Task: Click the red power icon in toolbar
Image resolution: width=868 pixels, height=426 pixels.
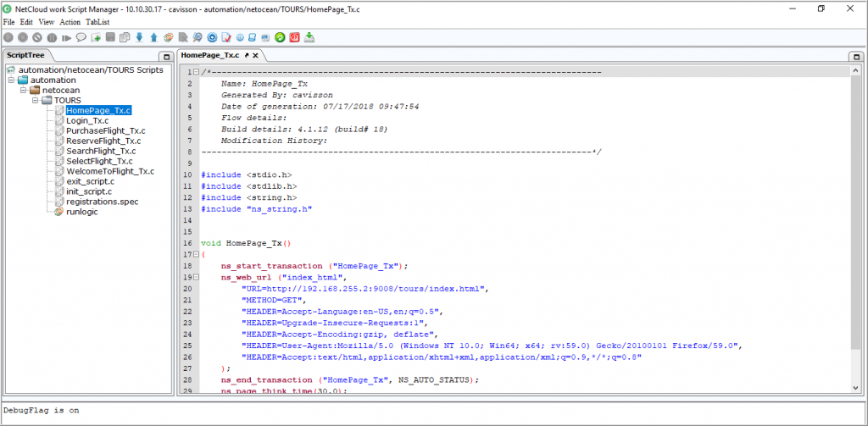Action: [x=294, y=37]
